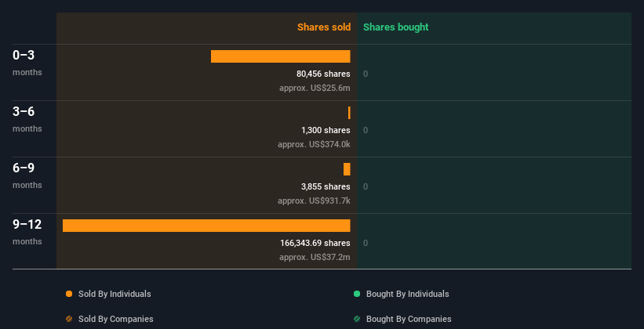Click the approx. US$374.0k value

[314, 144]
